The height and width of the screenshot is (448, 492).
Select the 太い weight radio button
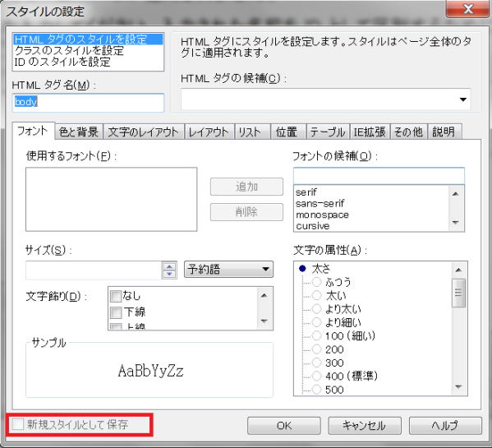tap(316, 295)
